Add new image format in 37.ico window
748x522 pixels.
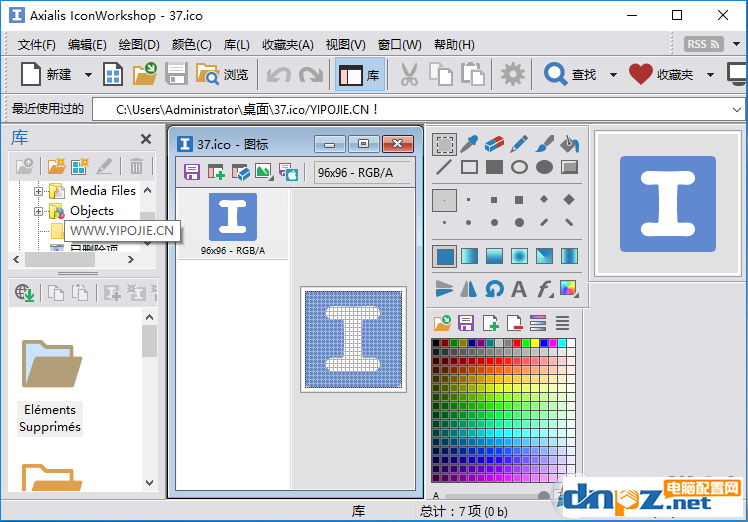216,172
